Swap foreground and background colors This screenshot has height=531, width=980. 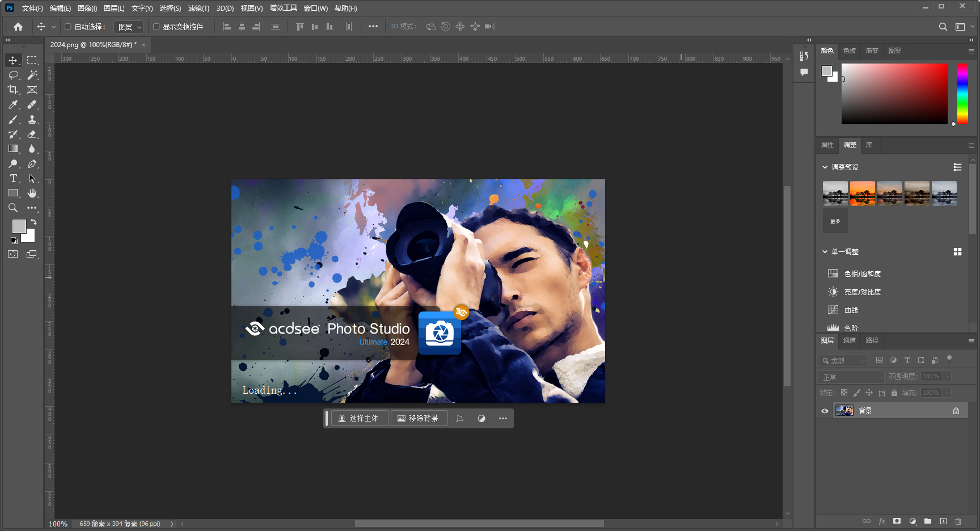tap(34, 222)
